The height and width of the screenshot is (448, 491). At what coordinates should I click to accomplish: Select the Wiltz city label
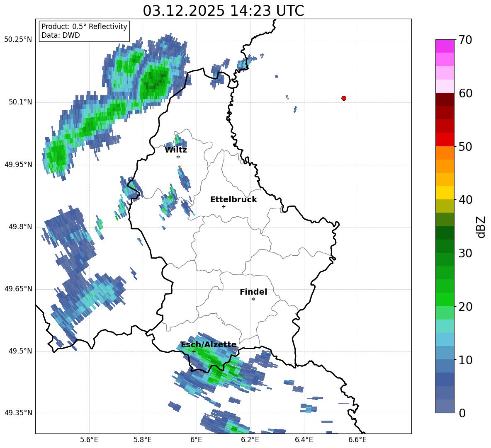click(176, 150)
